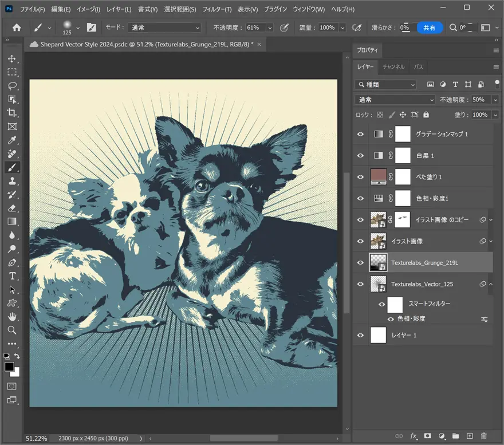Select the Move tool

pyautogui.click(x=12, y=58)
